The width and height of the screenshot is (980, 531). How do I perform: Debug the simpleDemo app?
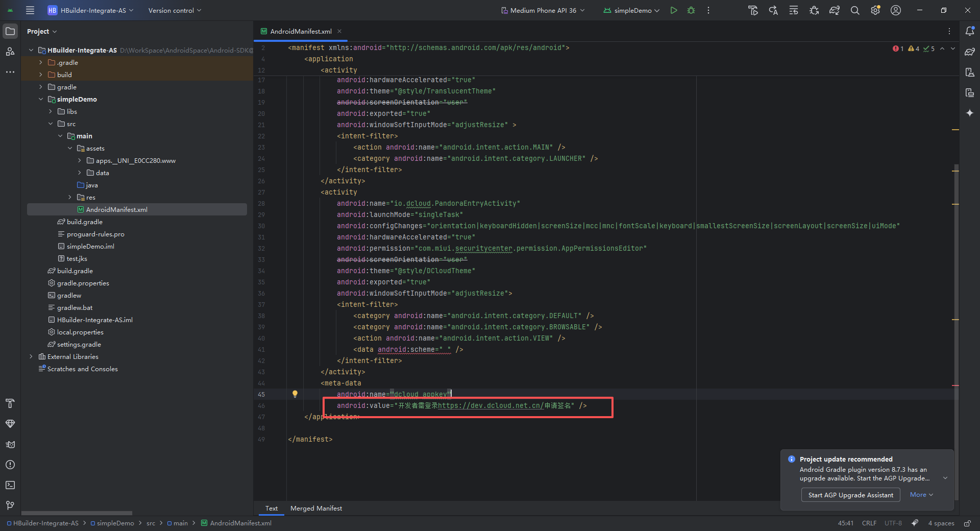pos(691,10)
